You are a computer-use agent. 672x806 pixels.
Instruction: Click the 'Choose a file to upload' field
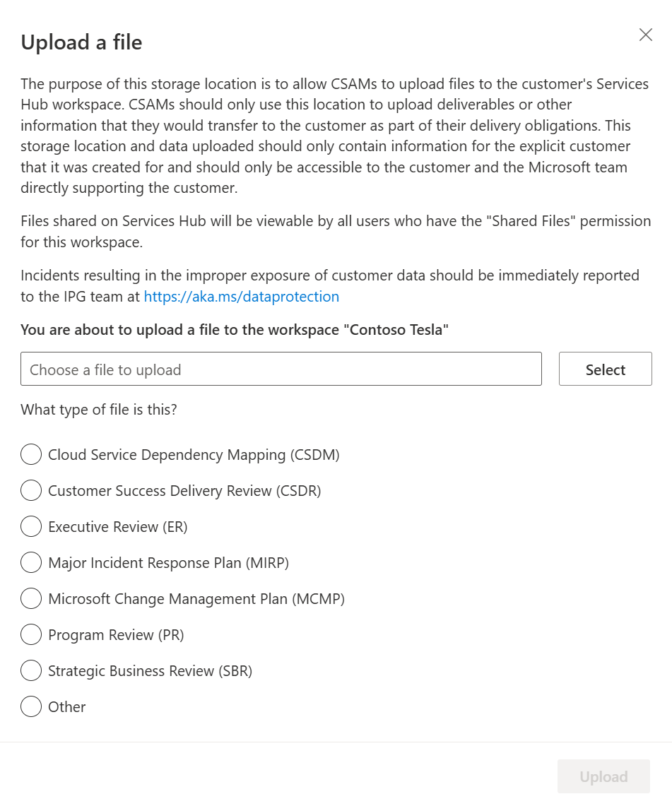point(281,369)
